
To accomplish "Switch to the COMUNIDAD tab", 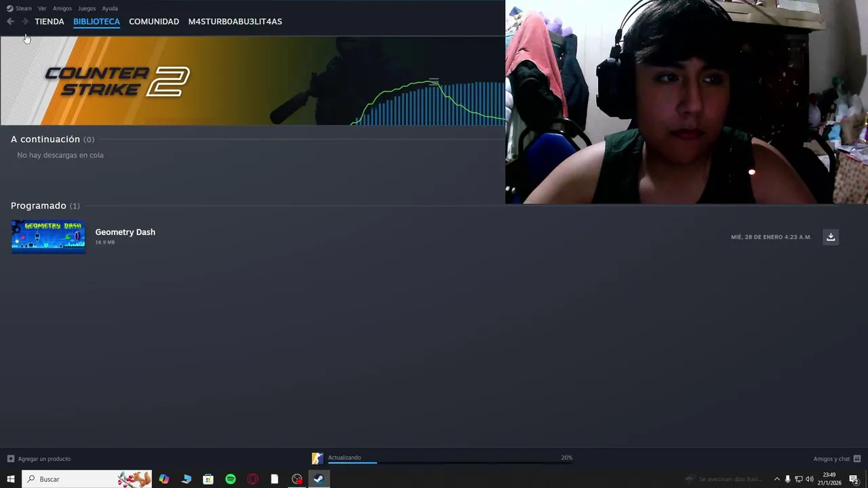I will click(x=154, y=22).
